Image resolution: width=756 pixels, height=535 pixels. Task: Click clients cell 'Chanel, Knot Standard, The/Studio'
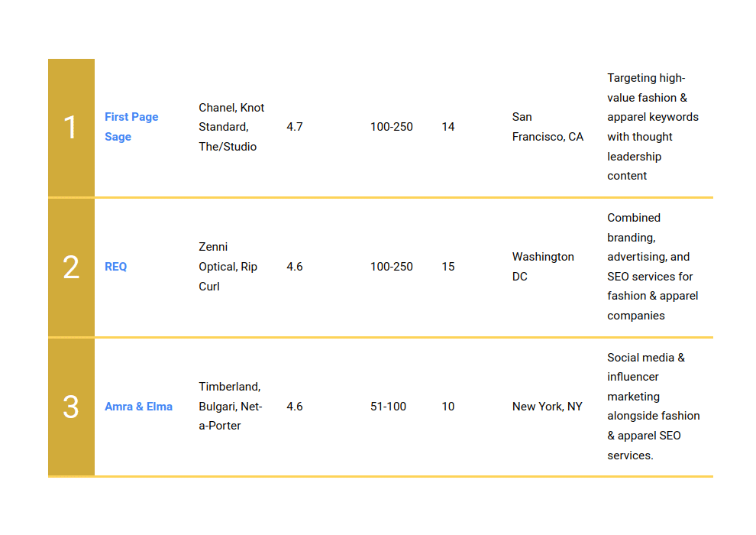tap(231, 127)
